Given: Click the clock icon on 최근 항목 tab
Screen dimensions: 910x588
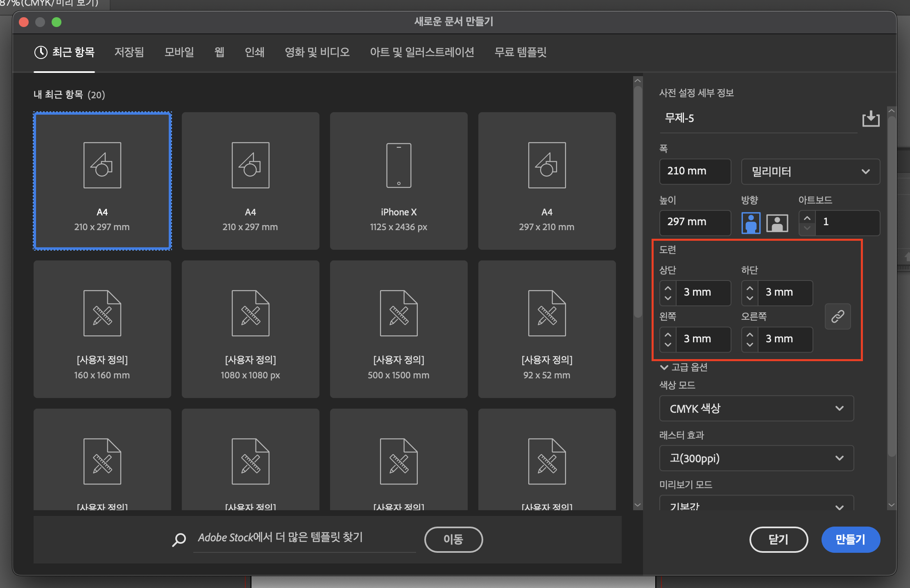Looking at the screenshot, I should tap(41, 52).
